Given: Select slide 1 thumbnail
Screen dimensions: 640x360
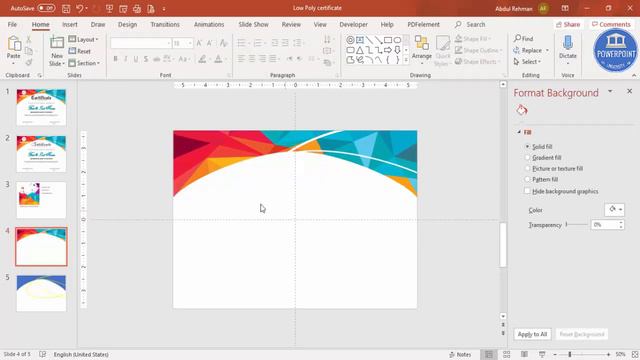Looking at the screenshot, I should 41,107.
